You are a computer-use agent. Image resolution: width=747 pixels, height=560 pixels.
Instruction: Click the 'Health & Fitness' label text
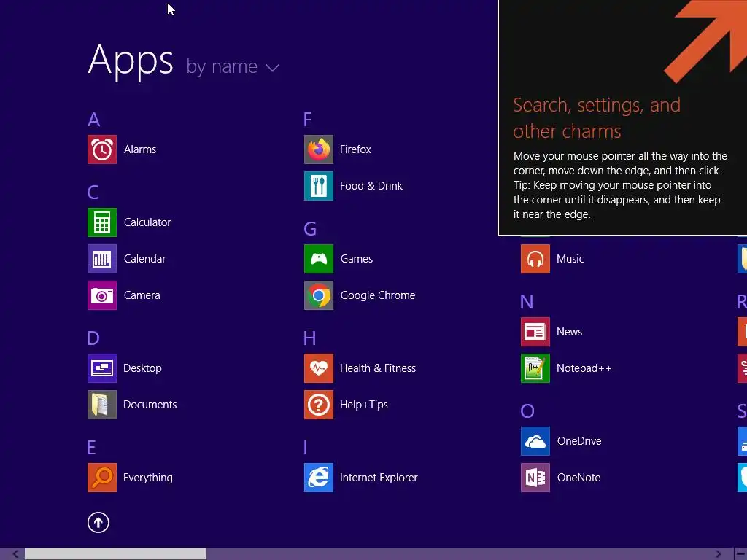[378, 368]
